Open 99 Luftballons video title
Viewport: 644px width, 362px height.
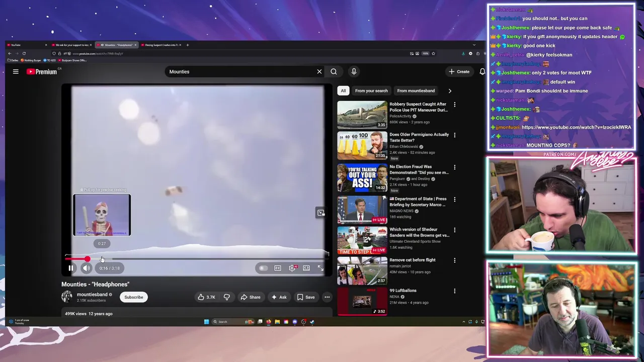(x=403, y=291)
